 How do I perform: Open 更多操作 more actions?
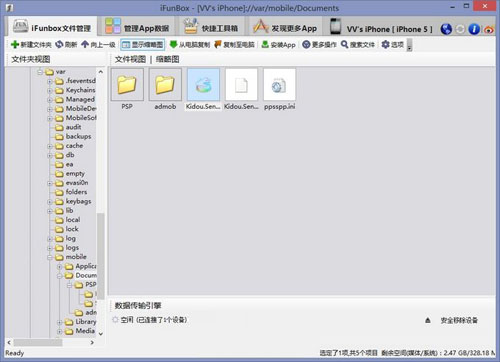pyautogui.click(x=319, y=44)
